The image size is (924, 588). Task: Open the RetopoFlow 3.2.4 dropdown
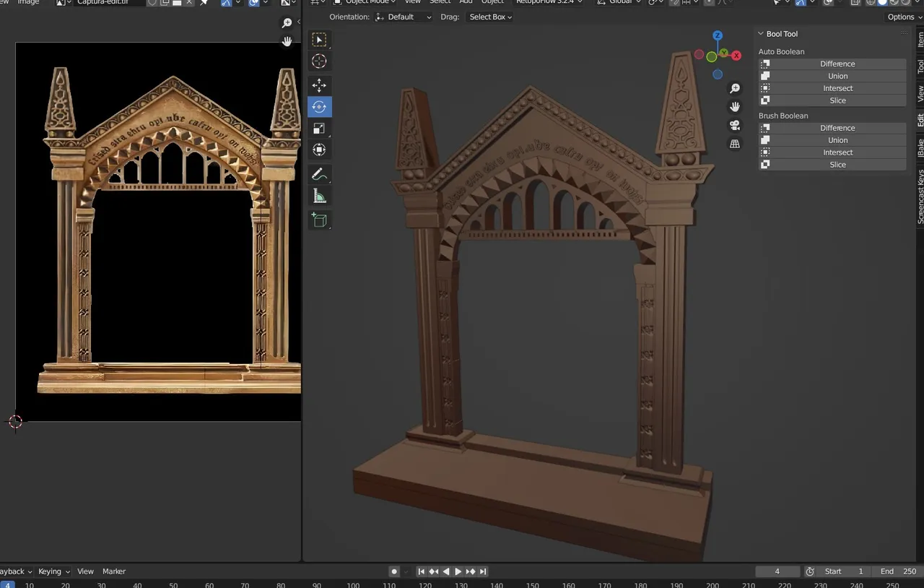click(549, 3)
